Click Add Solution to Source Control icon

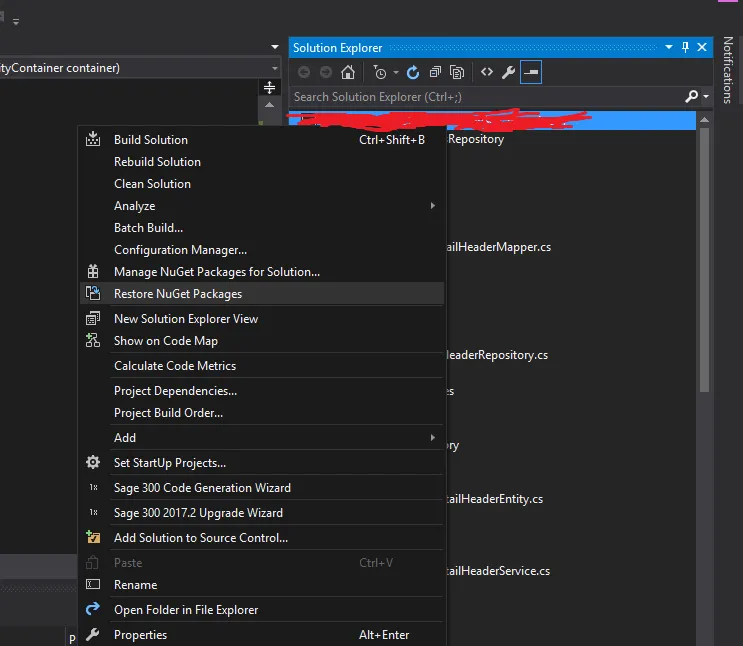(x=93, y=537)
